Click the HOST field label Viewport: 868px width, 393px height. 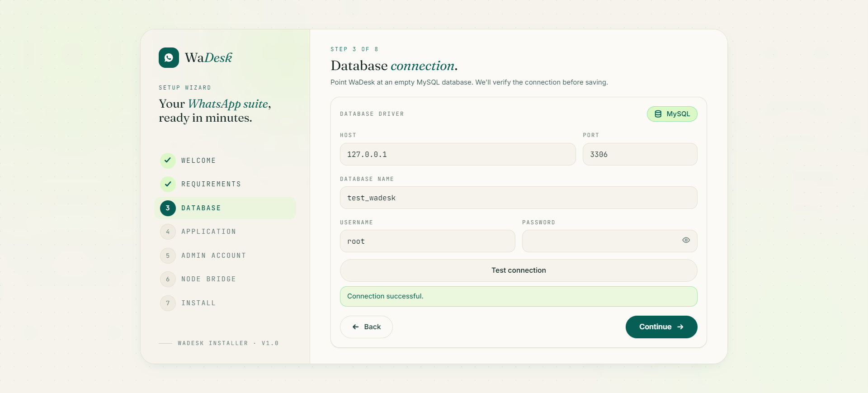[348, 135]
